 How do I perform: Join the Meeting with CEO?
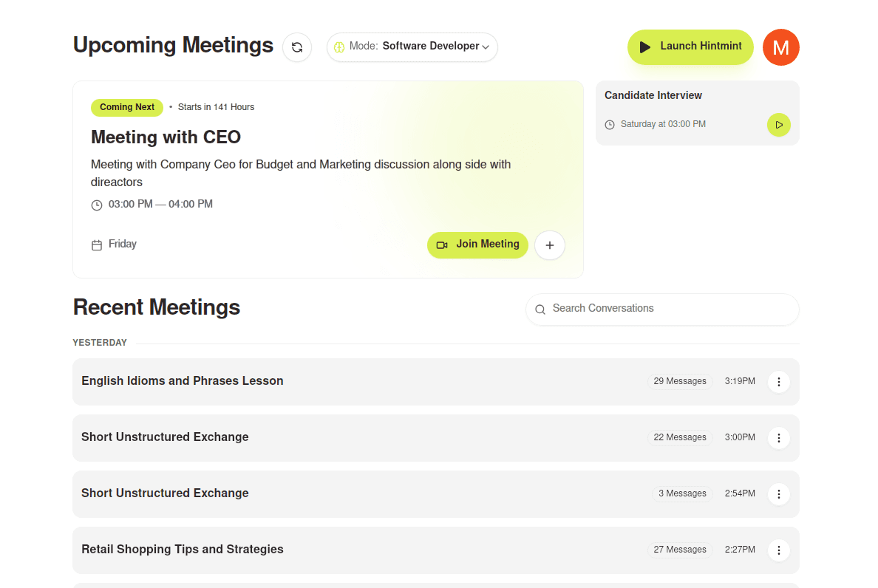click(477, 245)
